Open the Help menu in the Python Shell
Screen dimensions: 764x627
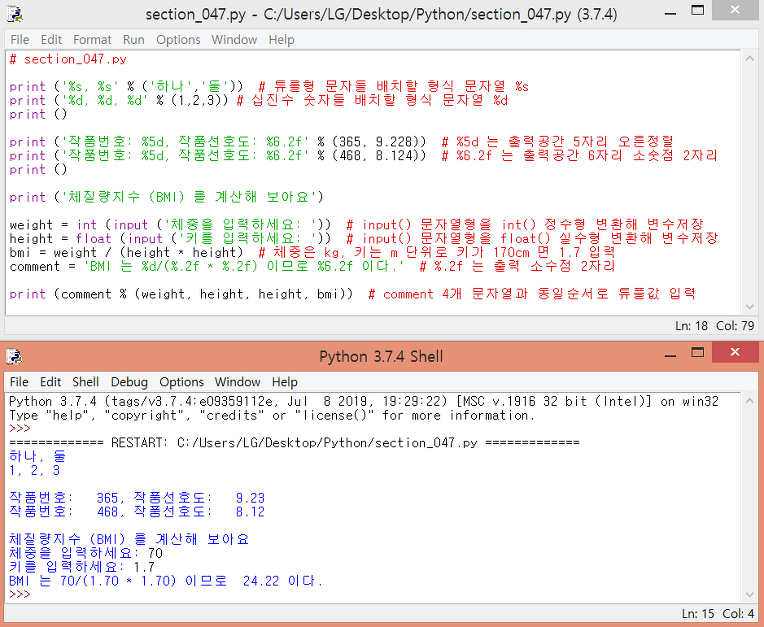pyautogui.click(x=285, y=381)
